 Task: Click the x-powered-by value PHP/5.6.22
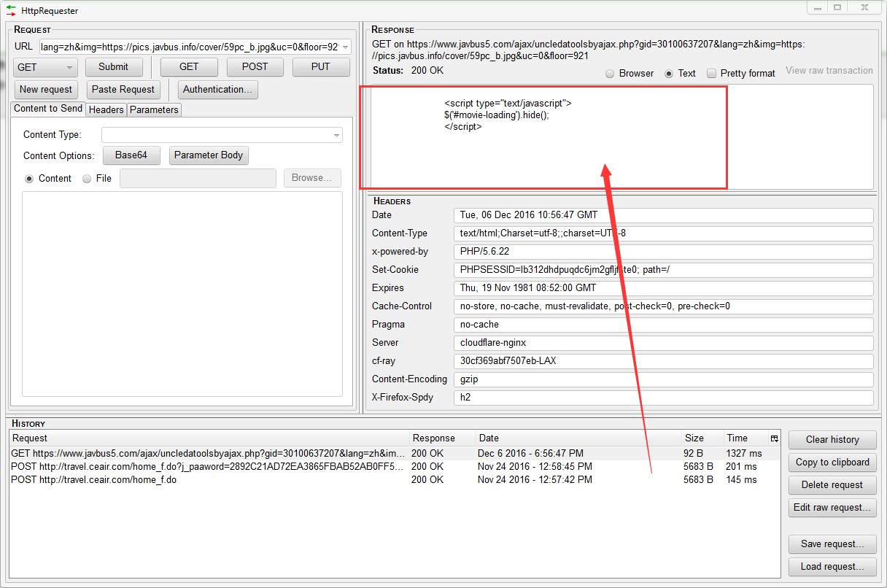point(663,252)
